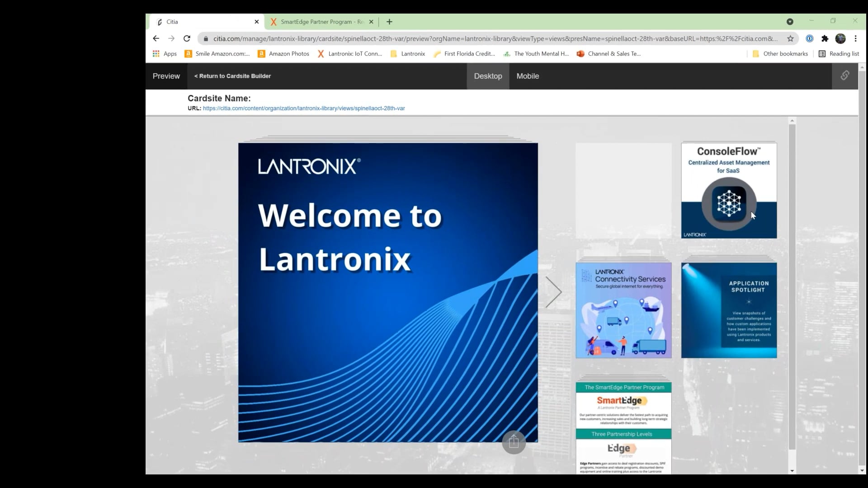868x488 pixels.
Task: Open the blank first card thumbnail
Action: [x=623, y=191]
